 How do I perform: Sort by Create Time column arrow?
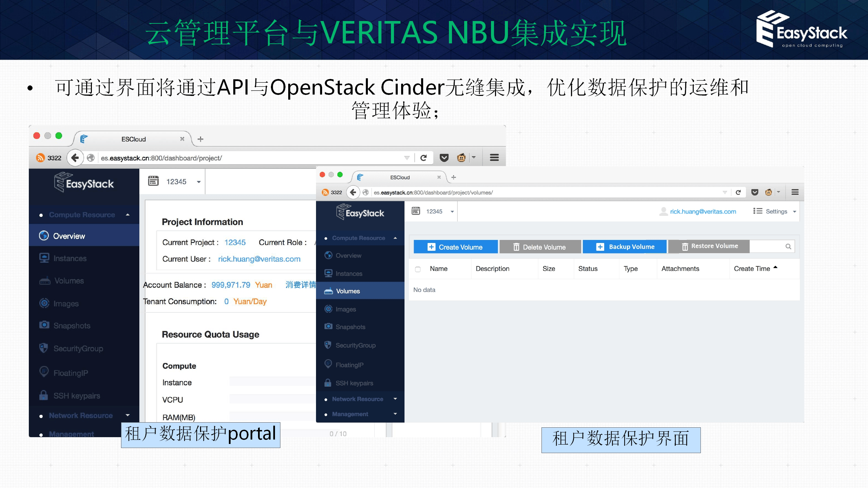click(x=775, y=268)
